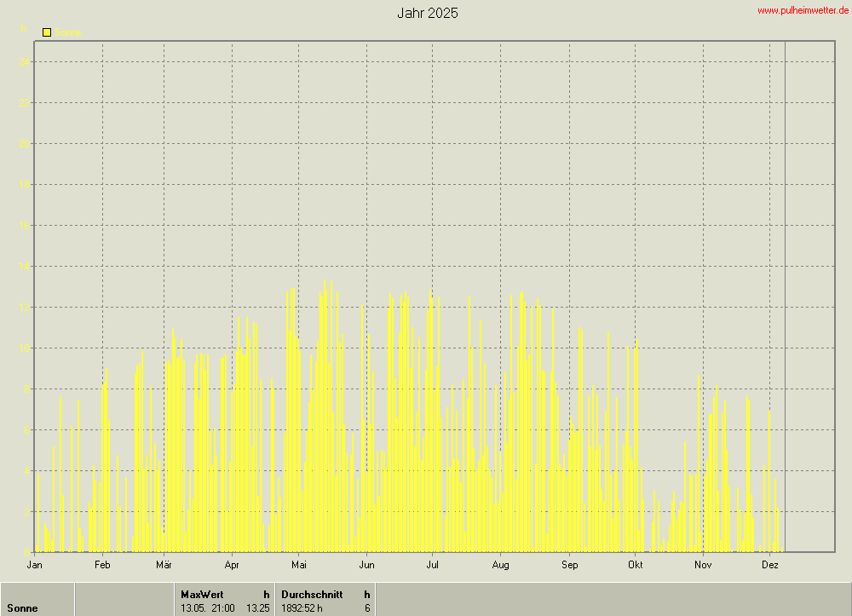Select the Sep month axis label
The image size is (852, 616).
[569, 564]
